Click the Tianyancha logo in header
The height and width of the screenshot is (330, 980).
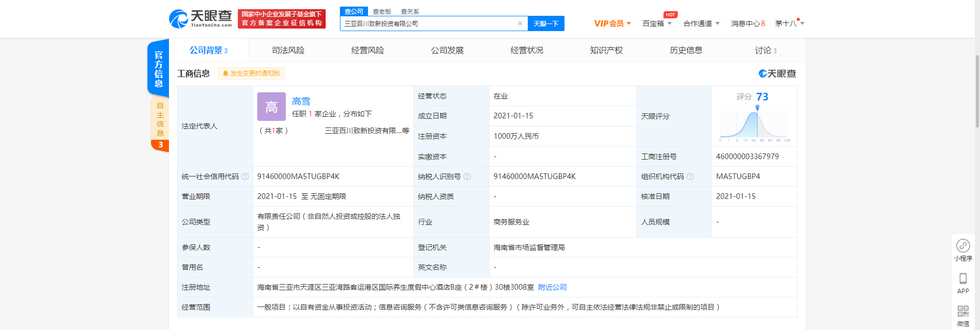201,19
